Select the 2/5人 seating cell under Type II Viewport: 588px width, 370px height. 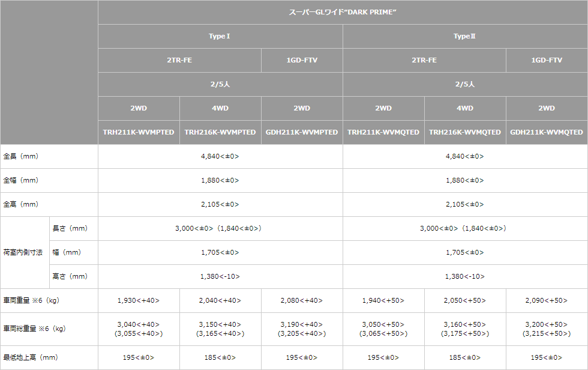point(465,84)
